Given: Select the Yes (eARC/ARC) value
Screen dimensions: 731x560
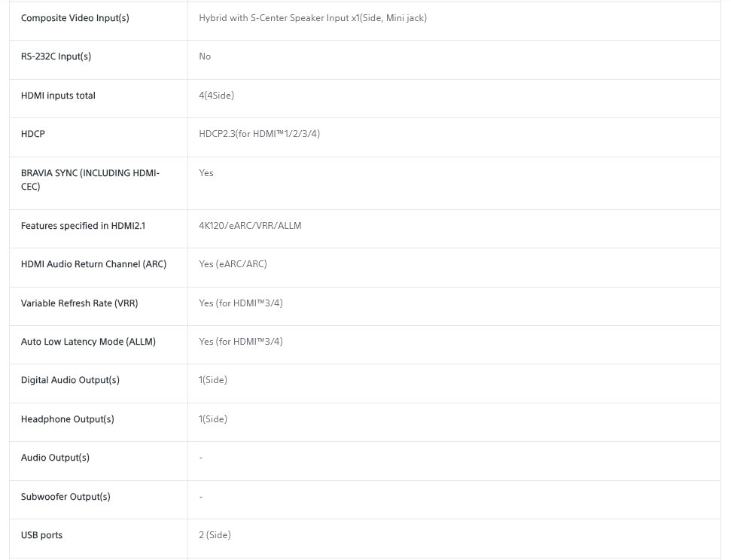Looking at the screenshot, I should [233, 264].
